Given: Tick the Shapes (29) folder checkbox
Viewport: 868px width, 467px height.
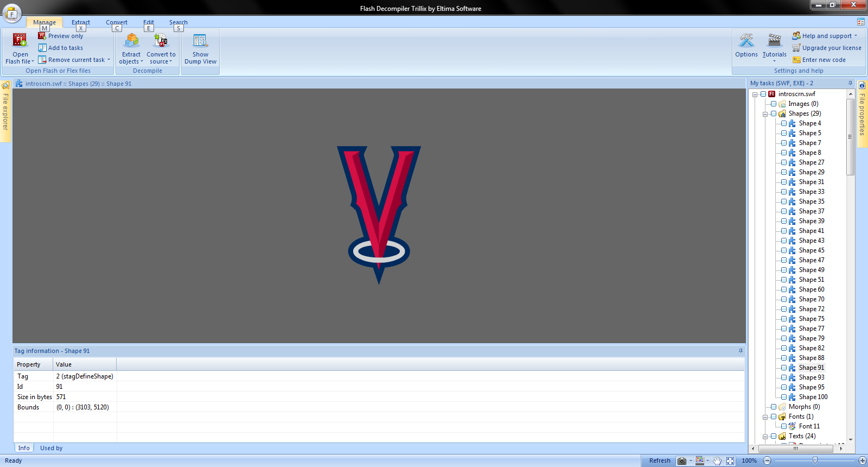Looking at the screenshot, I should coord(774,113).
